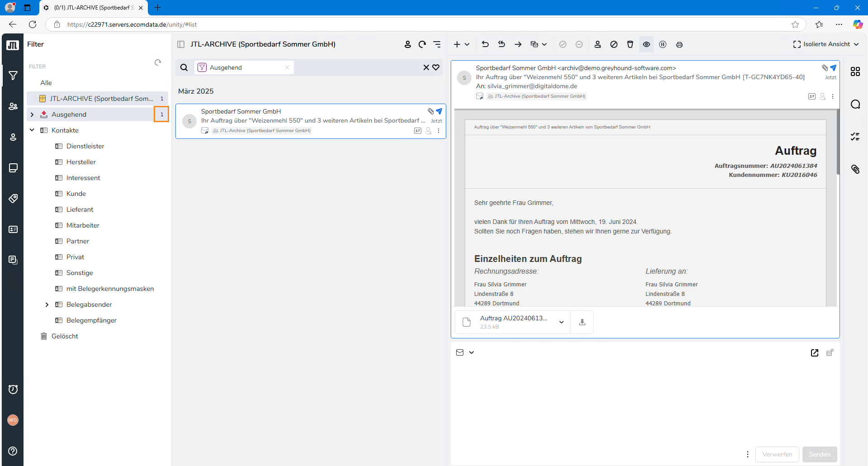Click the forward arrow icon in the toolbar
This screenshot has width=868, height=466.
(x=518, y=44)
